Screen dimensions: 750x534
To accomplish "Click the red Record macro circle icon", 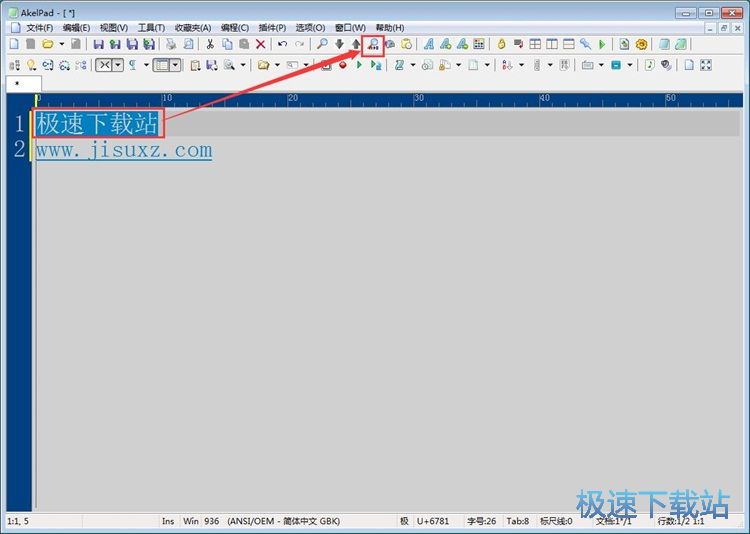I will 342,65.
